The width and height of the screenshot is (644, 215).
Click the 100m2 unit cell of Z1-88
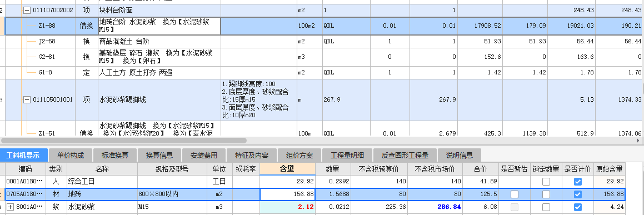click(309, 26)
